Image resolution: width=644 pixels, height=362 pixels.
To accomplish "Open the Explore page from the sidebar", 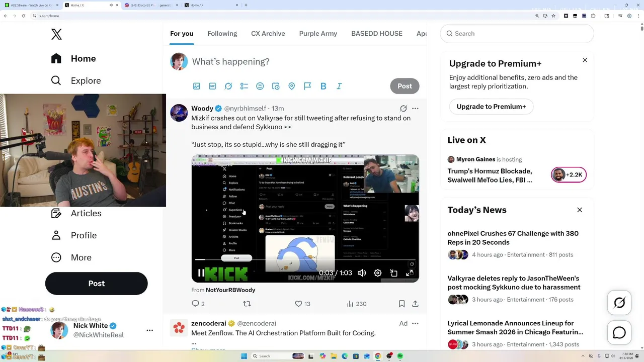I will tap(76, 80).
